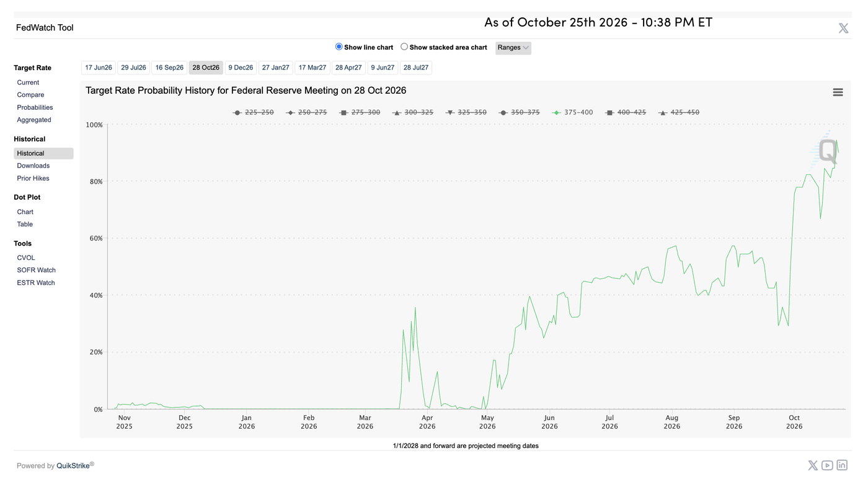Switch to the 9 Jun27 meeting tab
Viewport: 868px width, 479px height.
[x=383, y=68]
